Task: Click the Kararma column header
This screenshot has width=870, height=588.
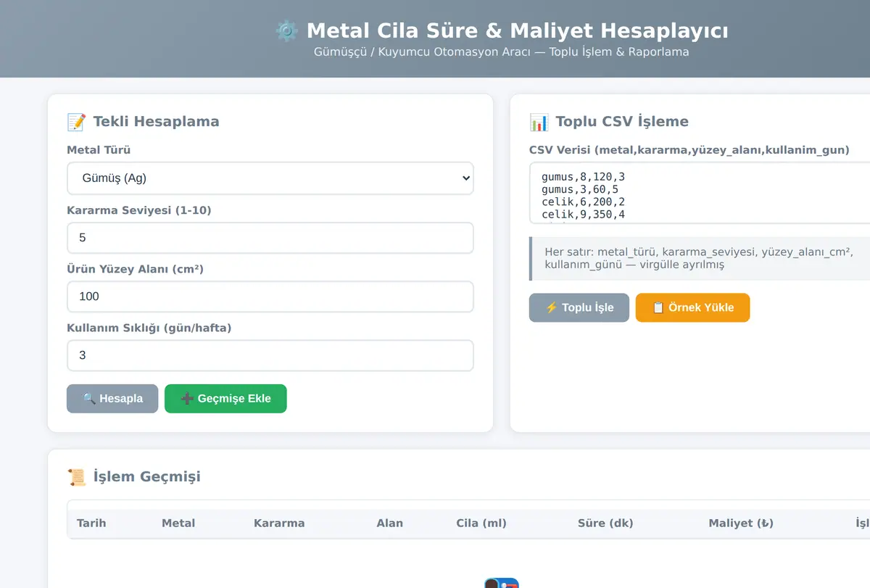Action: pyautogui.click(x=279, y=523)
